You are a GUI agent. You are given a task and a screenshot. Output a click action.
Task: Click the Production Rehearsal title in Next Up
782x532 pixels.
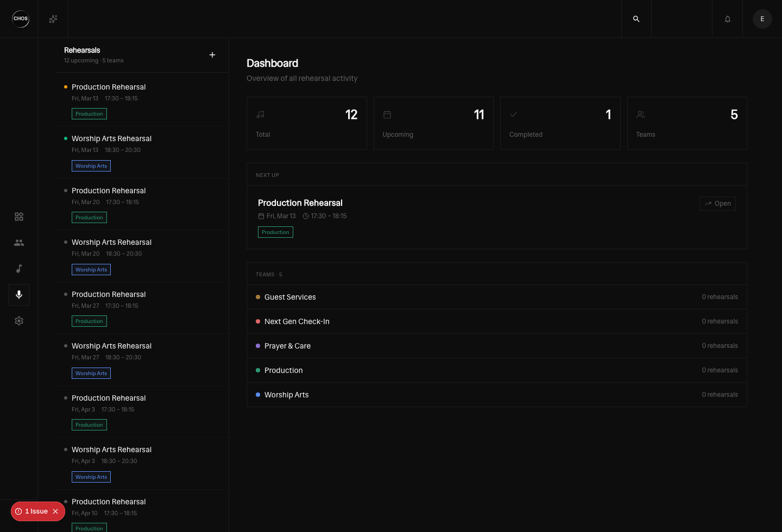pyautogui.click(x=300, y=203)
